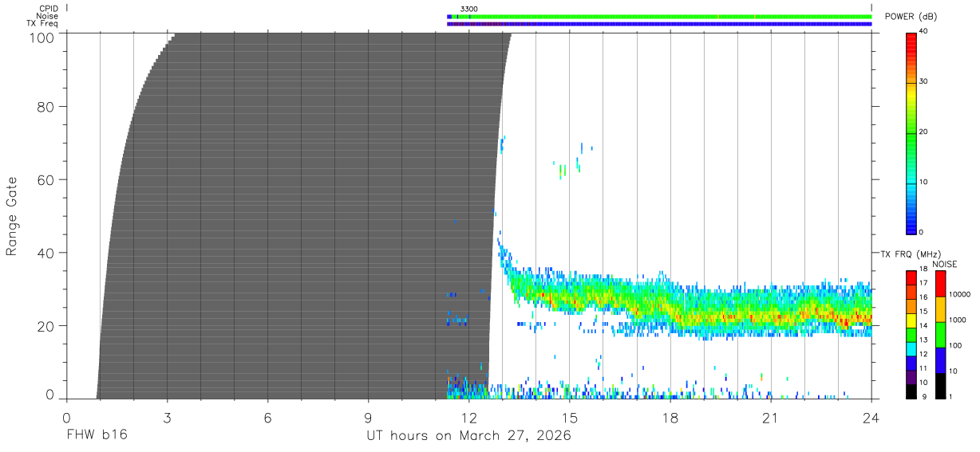Click the "Range Gate" y-axis title

point(12,215)
